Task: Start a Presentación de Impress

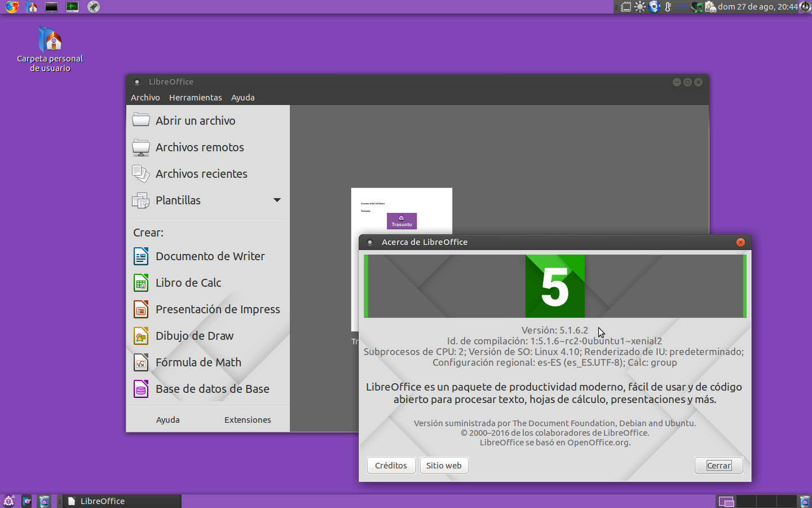Action: pyautogui.click(x=218, y=309)
